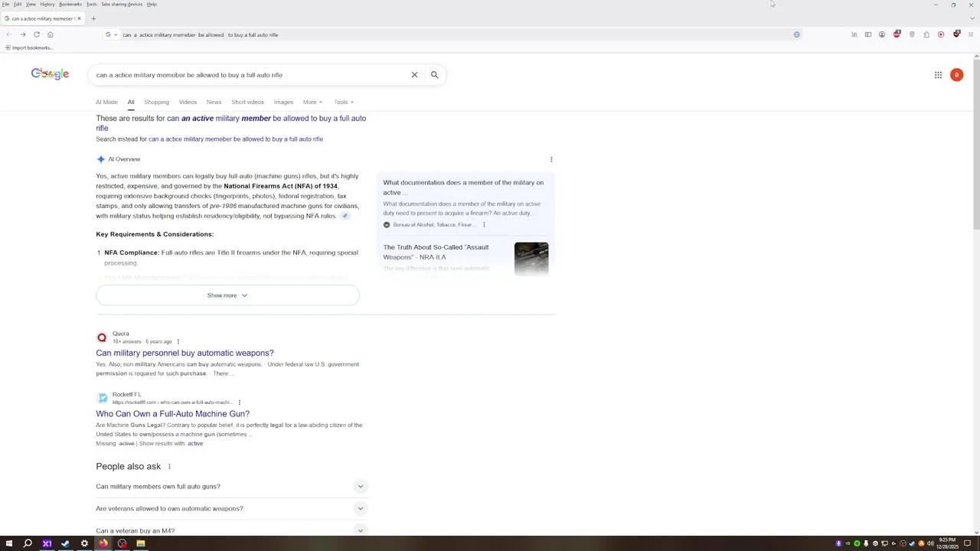
Task: Switch to Images results tab
Action: click(283, 102)
